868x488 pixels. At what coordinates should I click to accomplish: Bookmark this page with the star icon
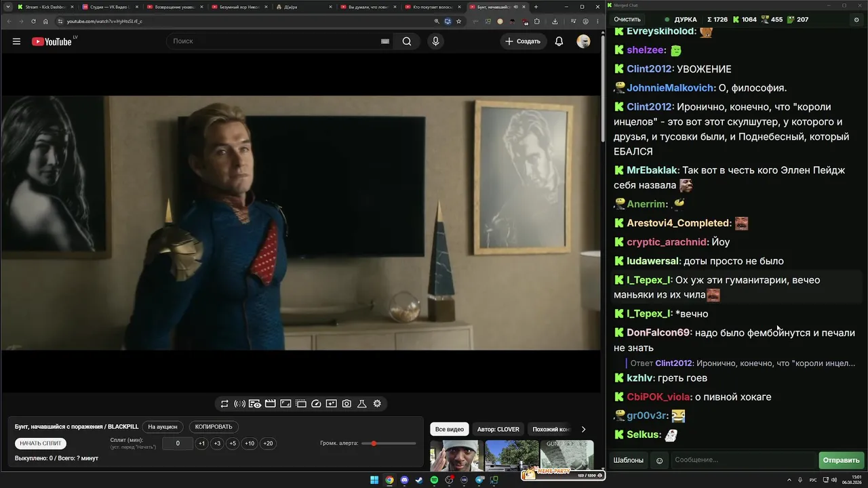[458, 21]
